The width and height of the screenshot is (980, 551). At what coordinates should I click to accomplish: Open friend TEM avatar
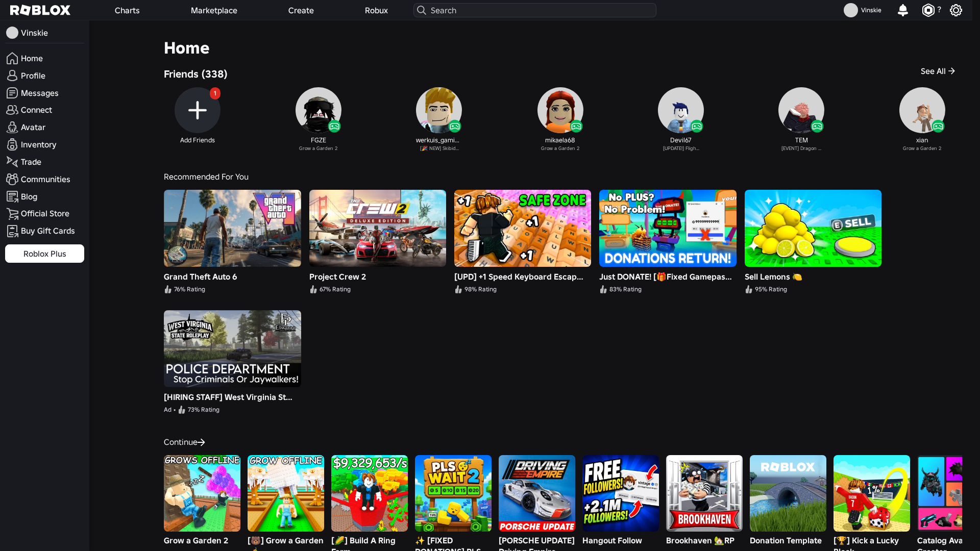(x=801, y=110)
